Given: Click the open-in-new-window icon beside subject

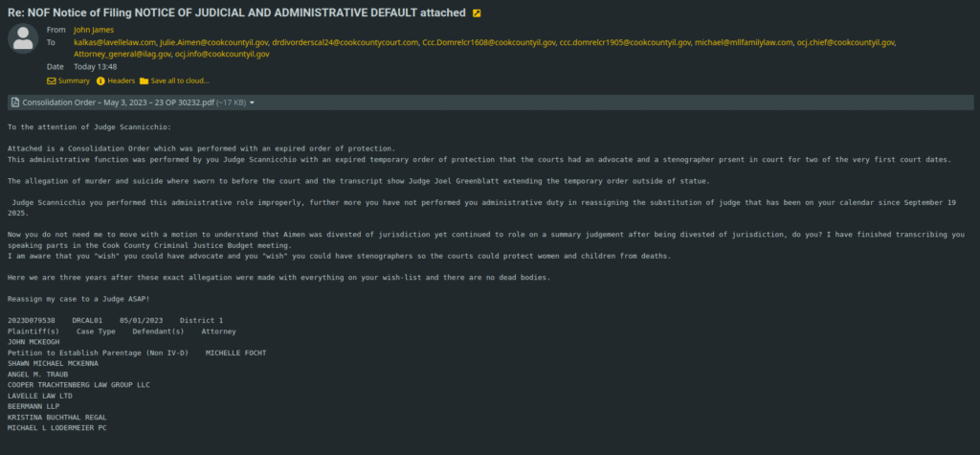Looking at the screenshot, I should (x=477, y=13).
